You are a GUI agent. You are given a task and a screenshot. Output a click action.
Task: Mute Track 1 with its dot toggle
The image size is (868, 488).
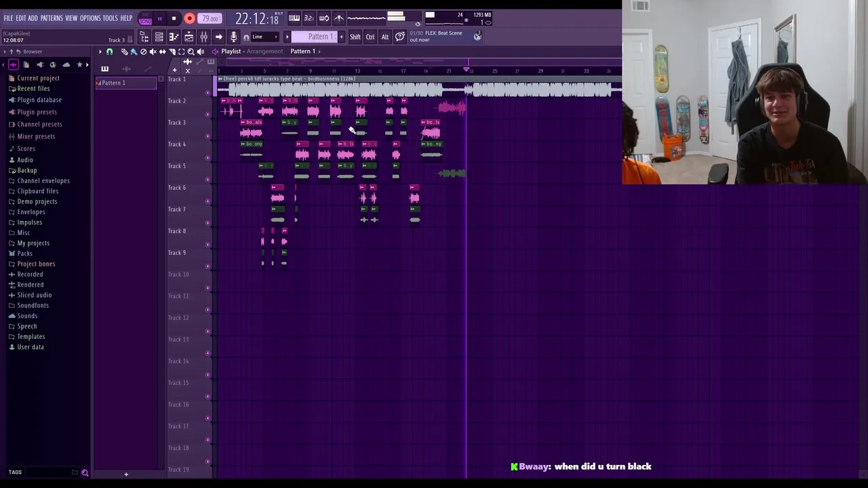pyautogui.click(x=208, y=93)
